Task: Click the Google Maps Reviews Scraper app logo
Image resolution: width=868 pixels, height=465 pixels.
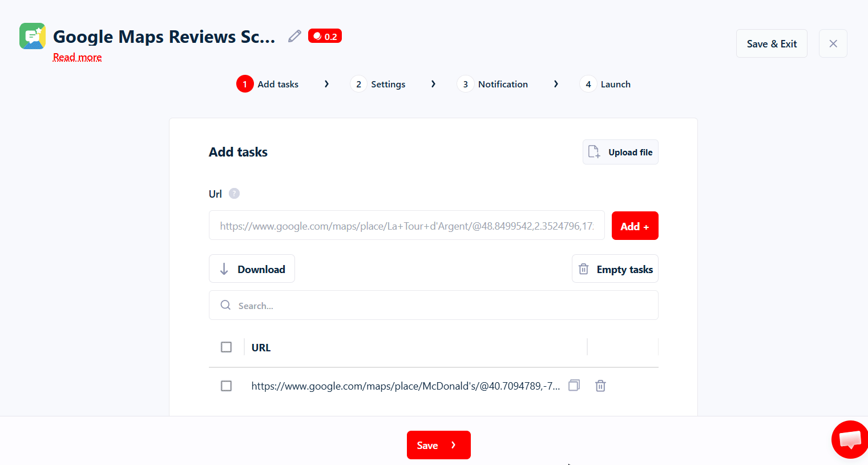Action: coord(33,36)
